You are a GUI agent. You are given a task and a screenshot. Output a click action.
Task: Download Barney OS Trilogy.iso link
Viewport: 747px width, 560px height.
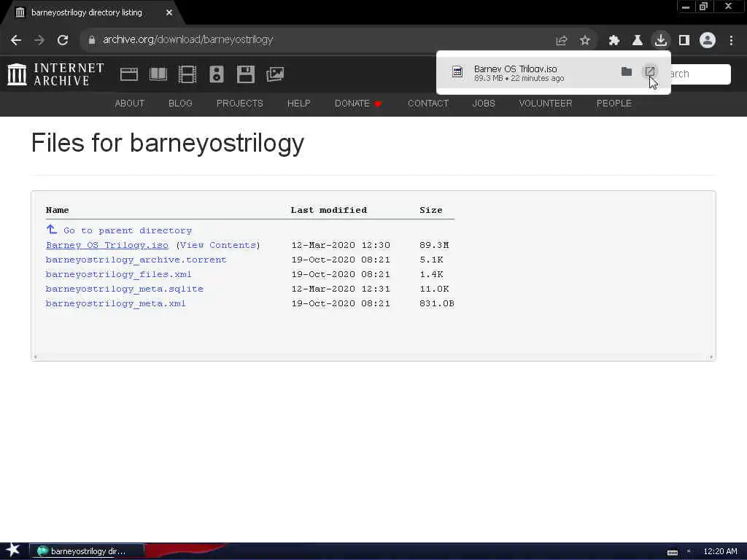tap(107, 245)
